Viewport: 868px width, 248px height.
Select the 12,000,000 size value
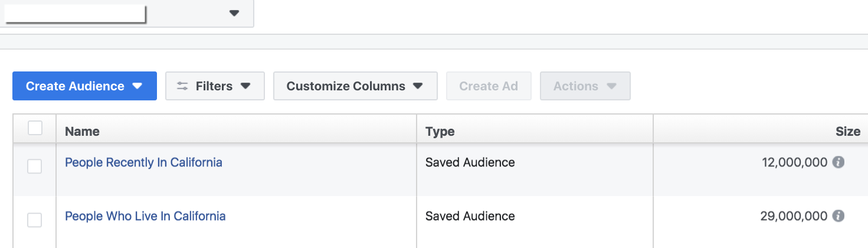tap(795, 162)
